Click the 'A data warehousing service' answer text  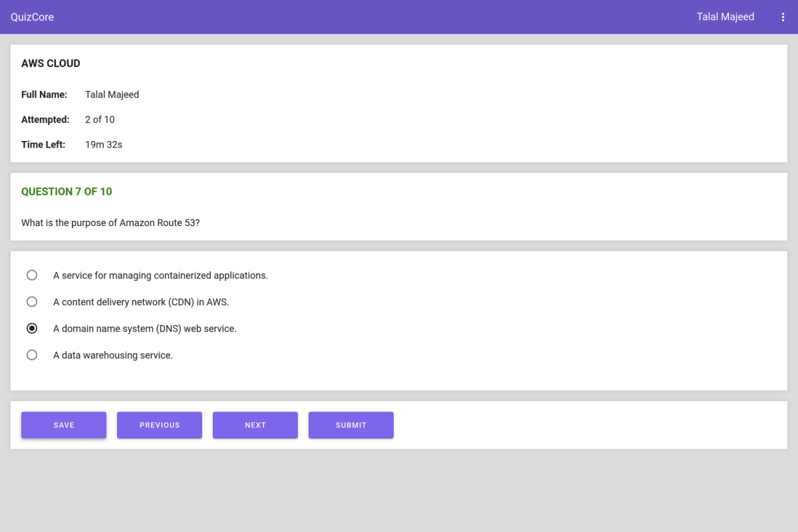[x=113, y=355]
